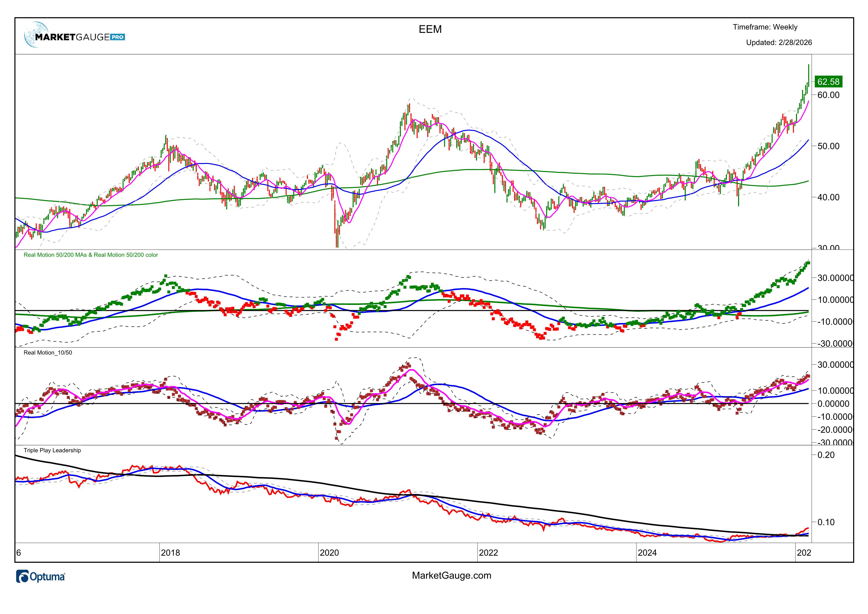This screenshot has width=868, height=614.
Task: Click the 2020 time axis marker
Action: [x=329, y=552]
